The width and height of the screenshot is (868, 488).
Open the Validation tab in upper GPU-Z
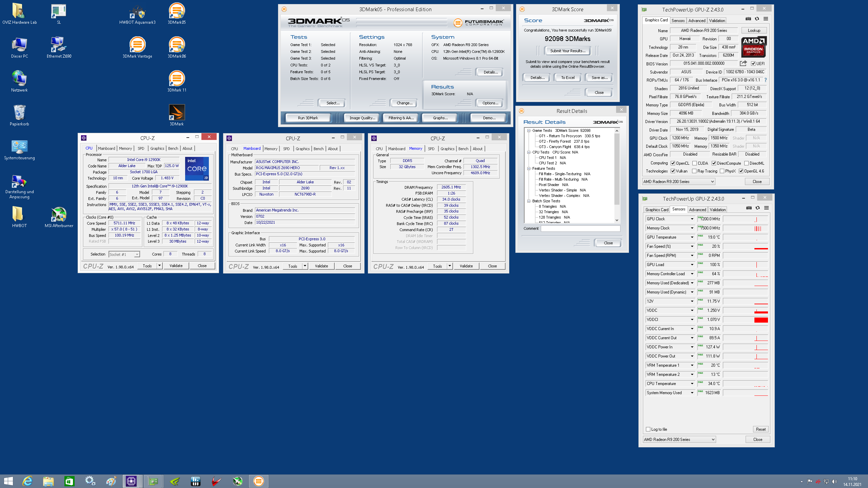click(717, 21)
